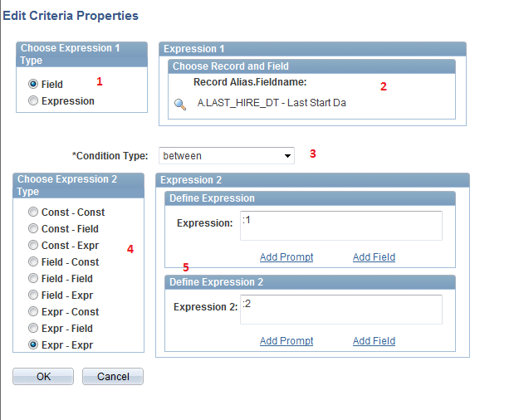Select Expr - Const expression type

click(33, 312)
